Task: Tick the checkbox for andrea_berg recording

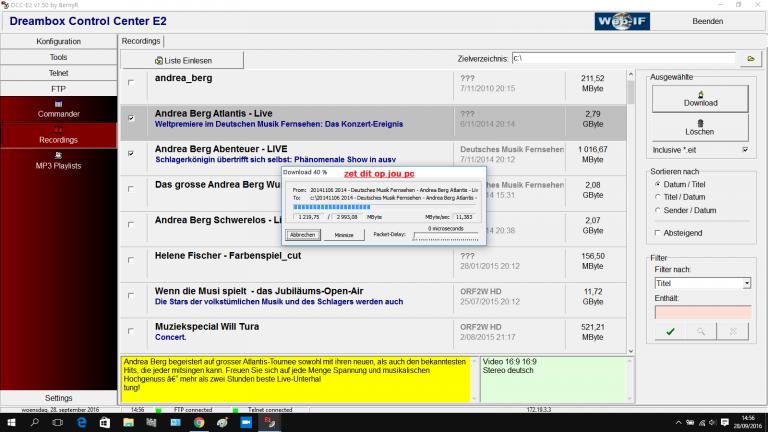Action: pyautogui.click(x=131, y=82)
